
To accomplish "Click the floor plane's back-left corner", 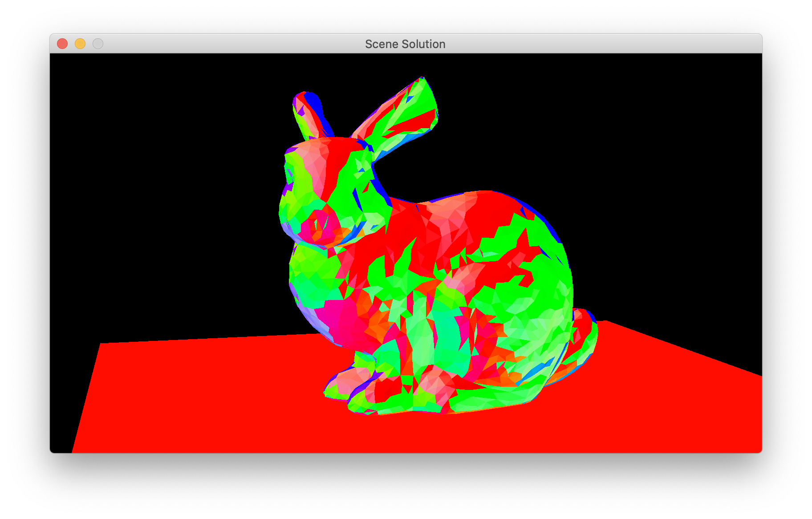I will coord(102,345).
